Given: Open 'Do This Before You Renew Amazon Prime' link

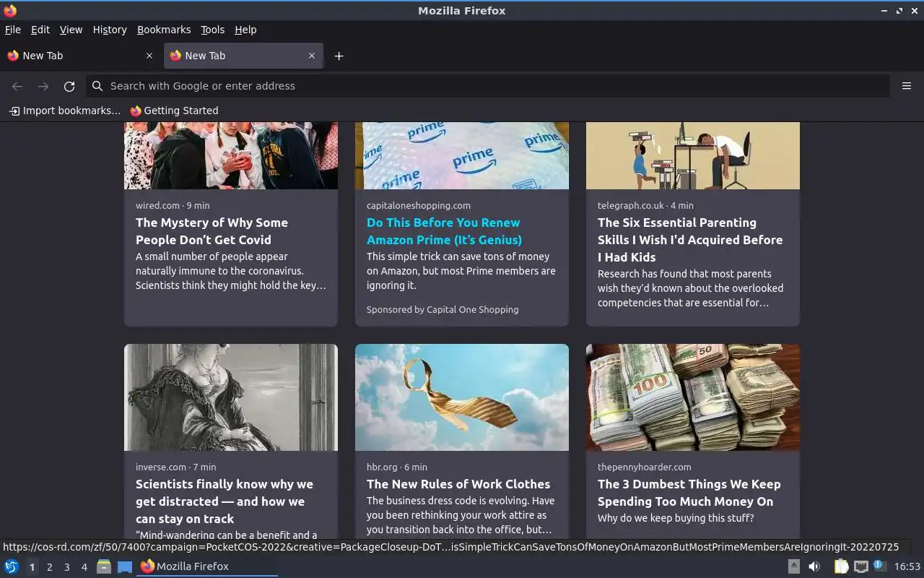Looking at the screenshot, I should coord(444,231).
